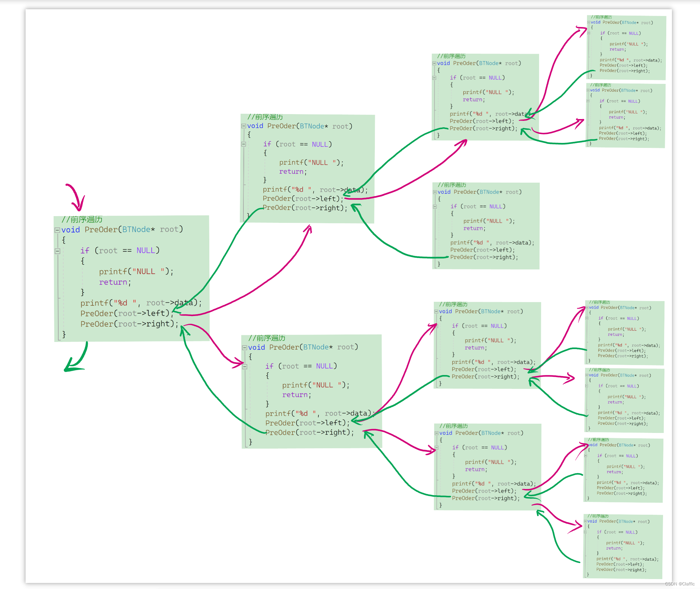Collapse void PreOder in the lower middle-column code block
The image size is (700, 589).
[244, 348]
